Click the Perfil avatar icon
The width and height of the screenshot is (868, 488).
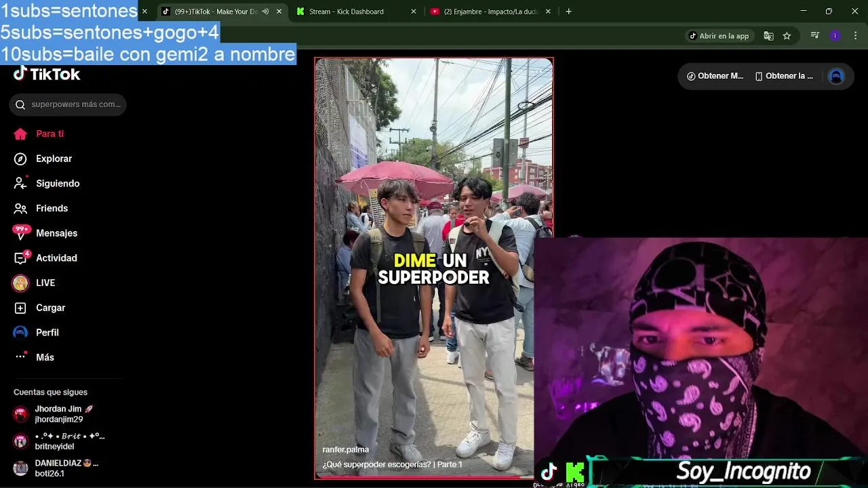coord(20,332)
